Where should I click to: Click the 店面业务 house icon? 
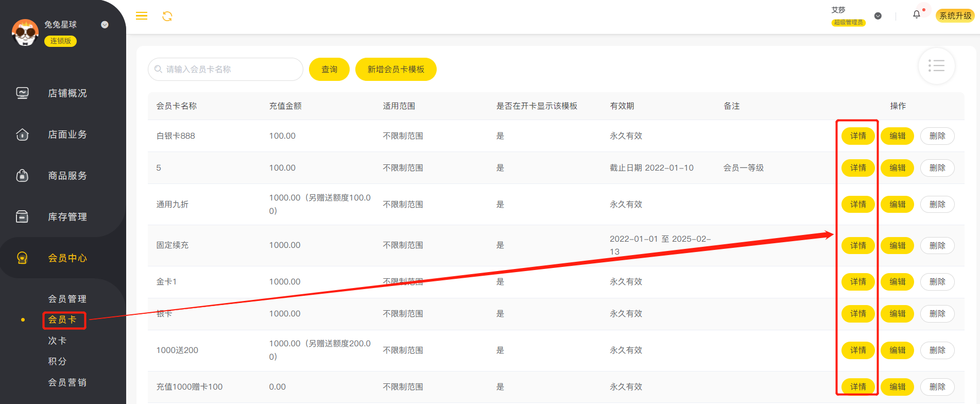23,134
